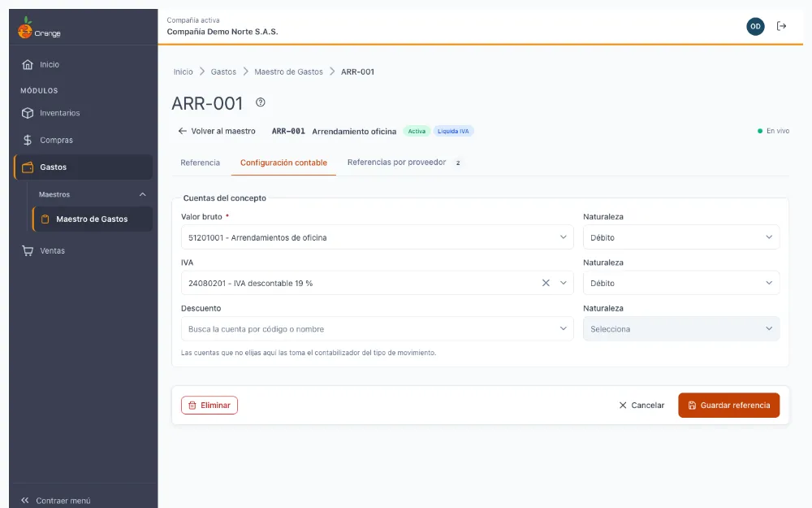Viewport: 812px width, 508px height.
Task: Click the Gastos wallet icon
Action: [28, 167]
